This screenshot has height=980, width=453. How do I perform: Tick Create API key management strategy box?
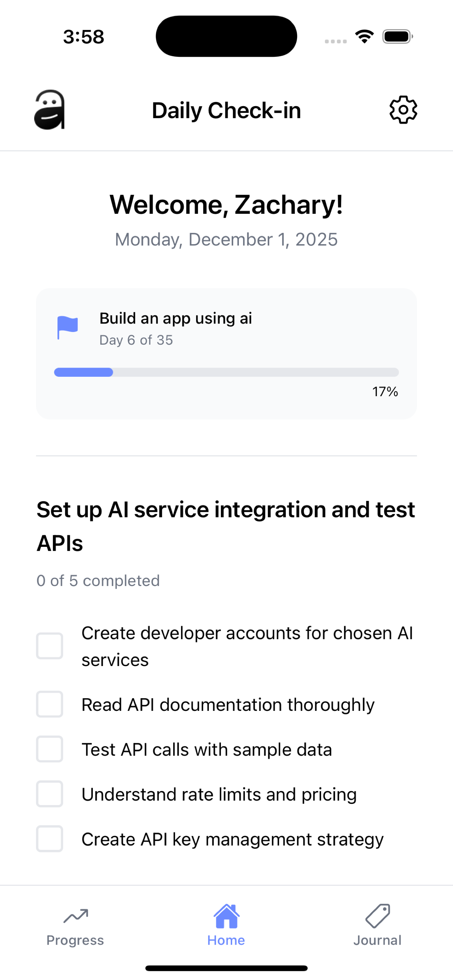point(49,839)
